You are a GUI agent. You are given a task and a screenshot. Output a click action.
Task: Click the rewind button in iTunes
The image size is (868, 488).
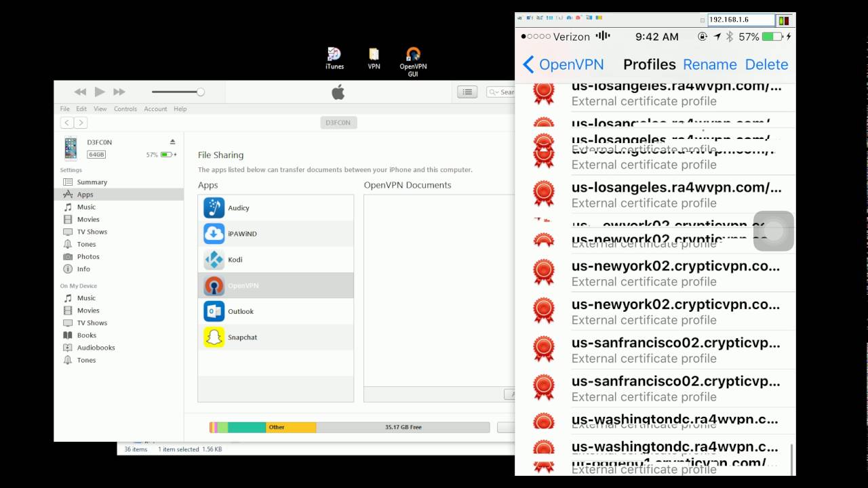(80, 91)
